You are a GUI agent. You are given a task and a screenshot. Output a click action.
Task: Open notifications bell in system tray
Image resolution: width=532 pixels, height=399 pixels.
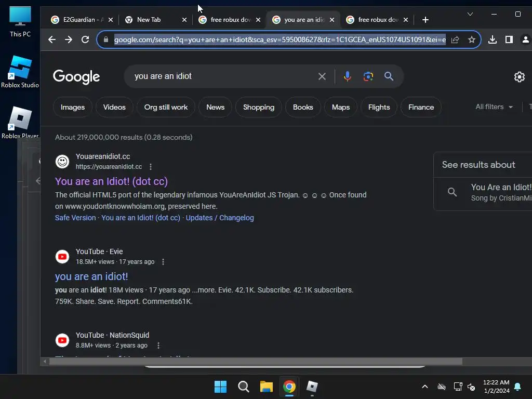pyautogui.click(x=517, y=387)
